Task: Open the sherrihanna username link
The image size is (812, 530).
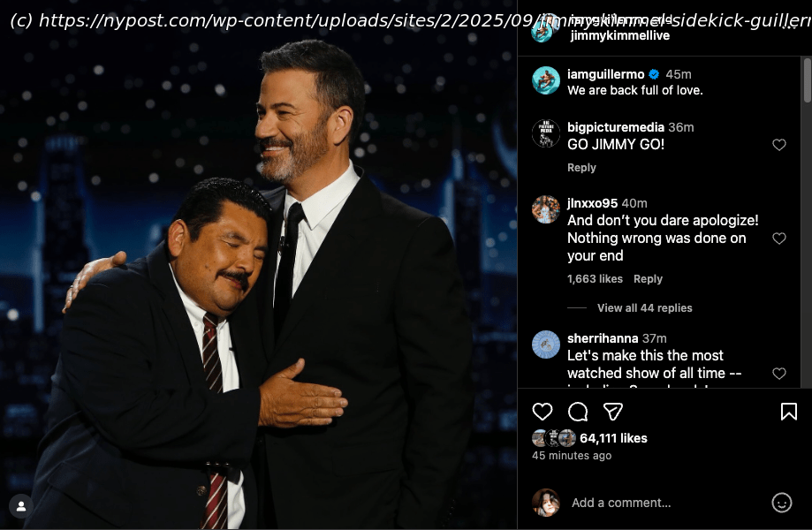Action: click(603, 338)
